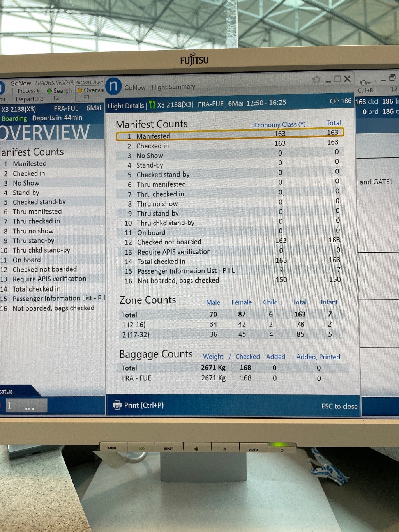399x532 pixels.
Task: Click the Checked column header in Baggage Counts
Action: 247,357
